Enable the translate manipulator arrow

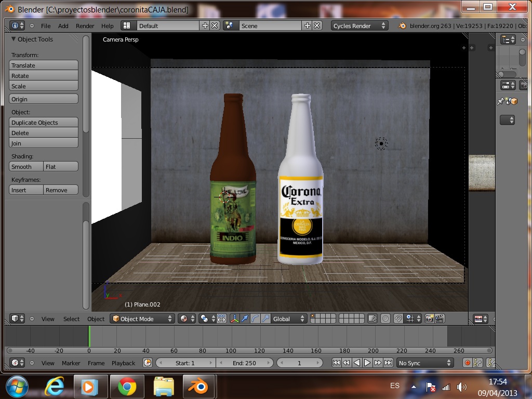(x=245, y=318)
